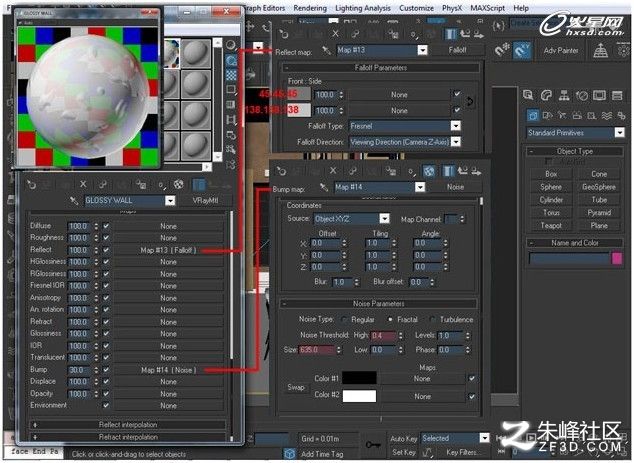This screenshot has width=634, height=463.
Task: Click the Map #13 (Falloff) reflect map button
Action: 168,250
